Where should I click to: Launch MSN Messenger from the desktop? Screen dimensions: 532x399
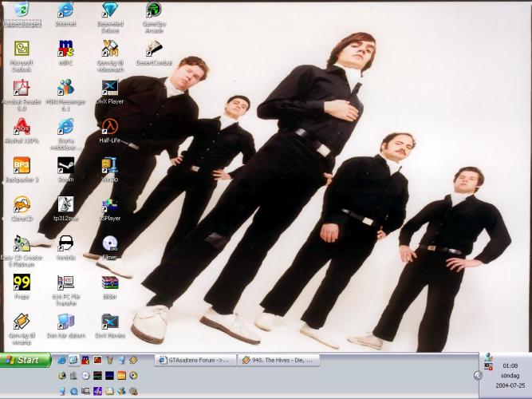pyautogui.click(x=65, y=88)
